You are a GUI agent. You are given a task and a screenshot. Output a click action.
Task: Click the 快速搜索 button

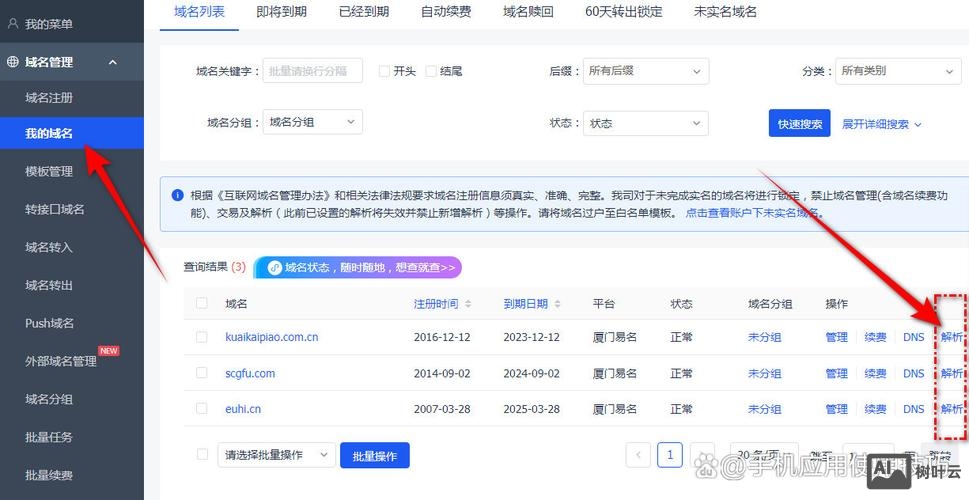[800, 124]
